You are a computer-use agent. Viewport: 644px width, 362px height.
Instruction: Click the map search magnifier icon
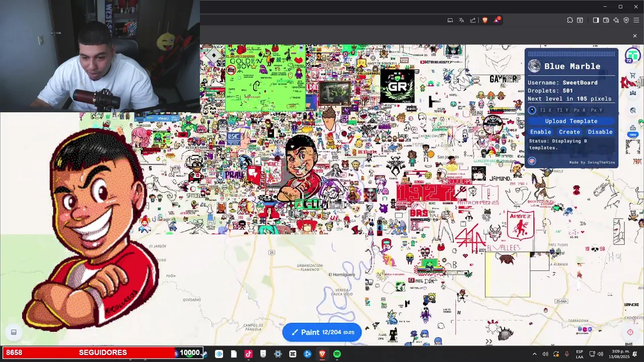coord(633,110)
